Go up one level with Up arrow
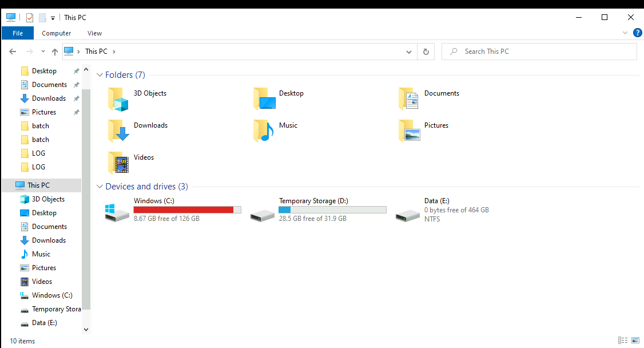This screenshot has width=644, height=348. 55,52
